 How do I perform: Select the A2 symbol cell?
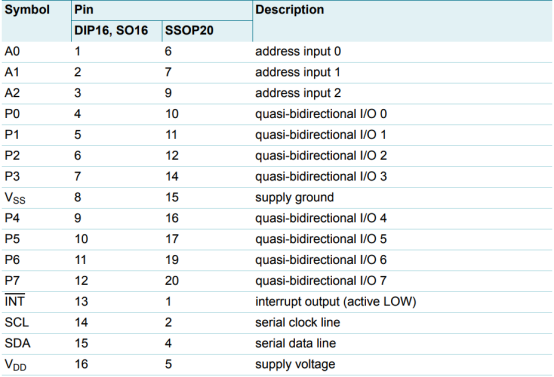12,93
